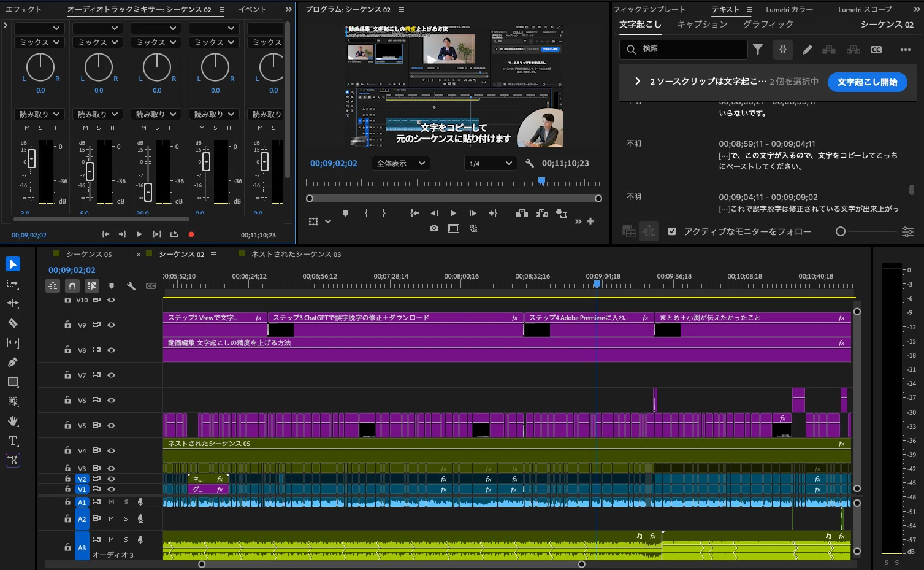Hide track V9 with eye icon

112,325
